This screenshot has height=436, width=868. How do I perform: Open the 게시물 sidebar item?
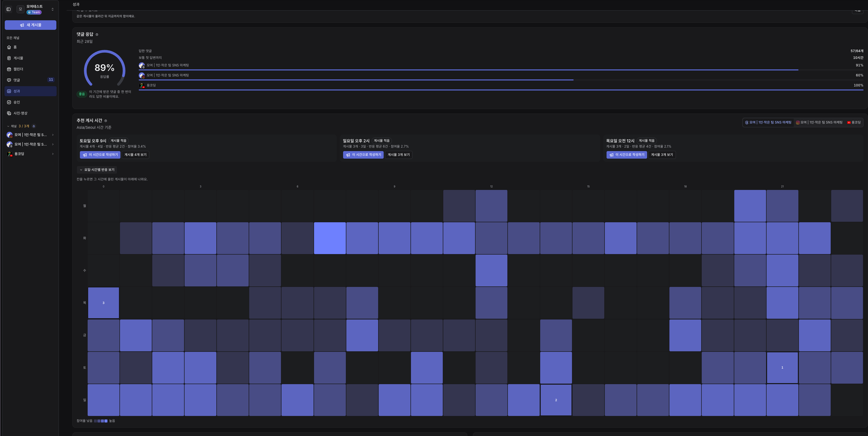[30, 58]
